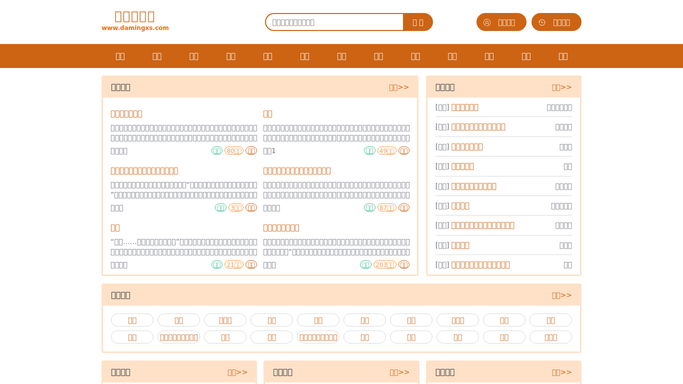This screenshot has width=683, height=384.
Task: Click the user account icon button in header
Action: 501,22
